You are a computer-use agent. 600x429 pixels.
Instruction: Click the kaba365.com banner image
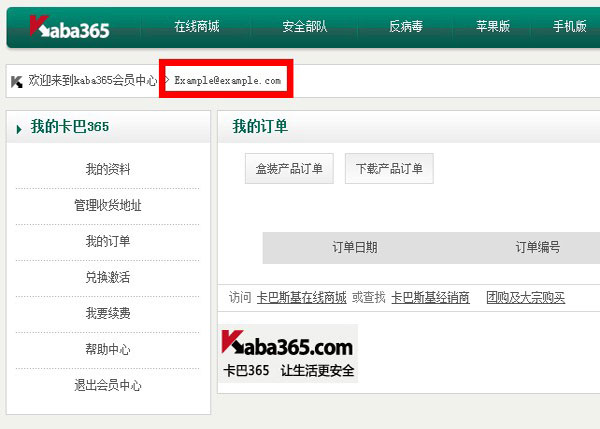[x=288, y=354]
